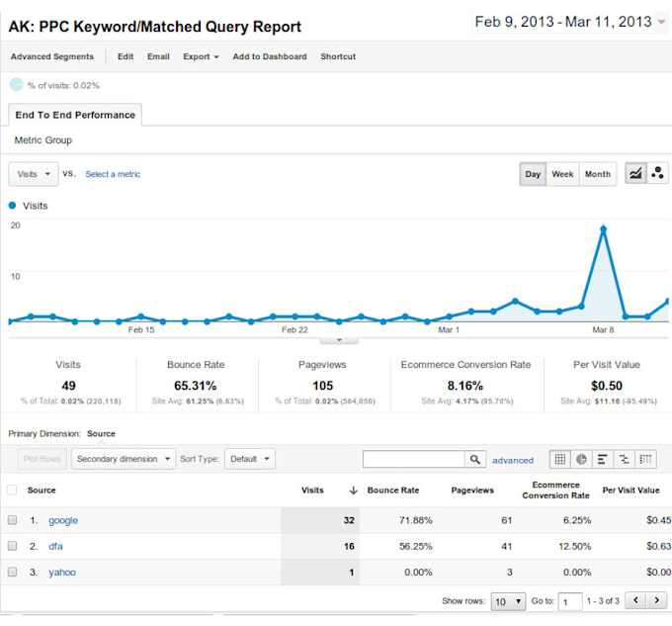The width and height of the screenshot is (672, 626).
Task: Click the last data point on the graph
Action: tap(668, 302)
